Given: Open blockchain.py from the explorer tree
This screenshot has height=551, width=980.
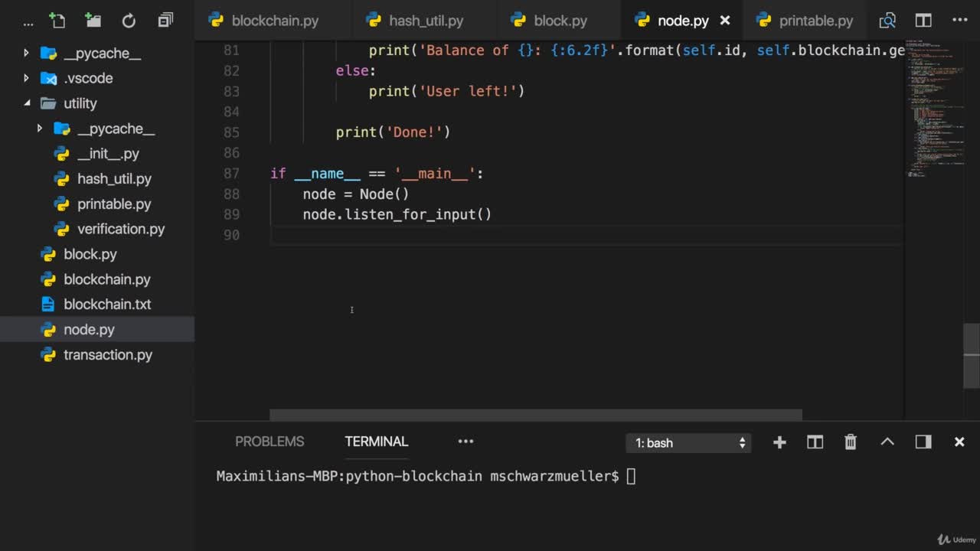Looking at the screenshot, I should [x=107, y=279].
